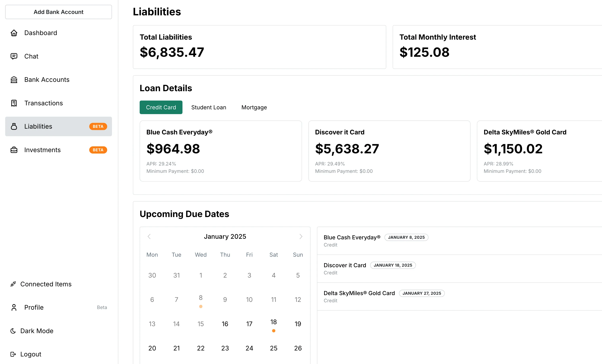Toggle Dark Mode

(58, 331)
